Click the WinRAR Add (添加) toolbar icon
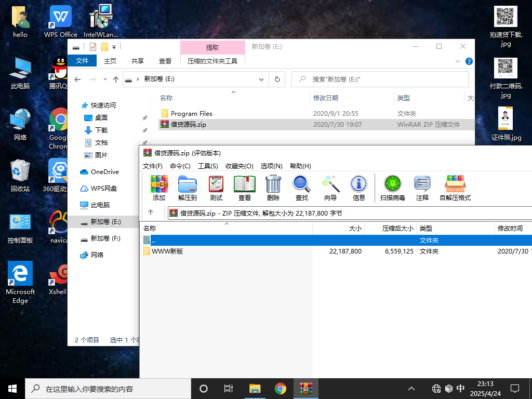The width and height of the screenshot is (532, 399). click(159, 188)
